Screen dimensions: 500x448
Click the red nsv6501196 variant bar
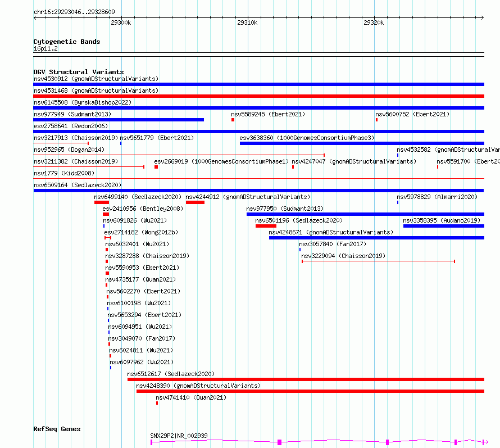266,226
